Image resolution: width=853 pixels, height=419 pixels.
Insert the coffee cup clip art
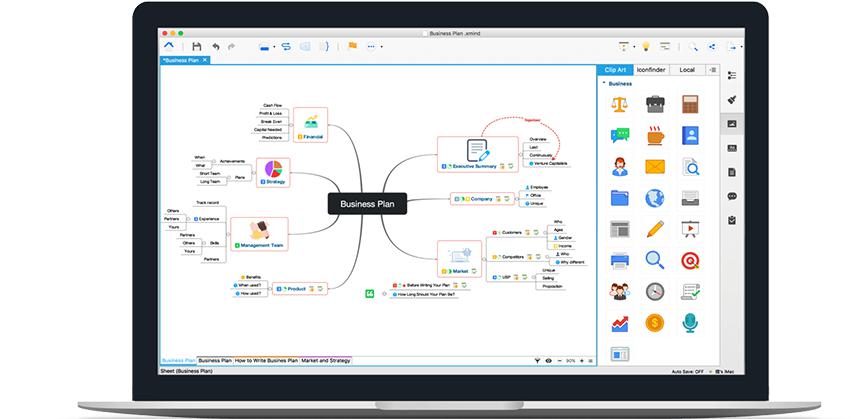pyautogui.click(x=655, y=135)
